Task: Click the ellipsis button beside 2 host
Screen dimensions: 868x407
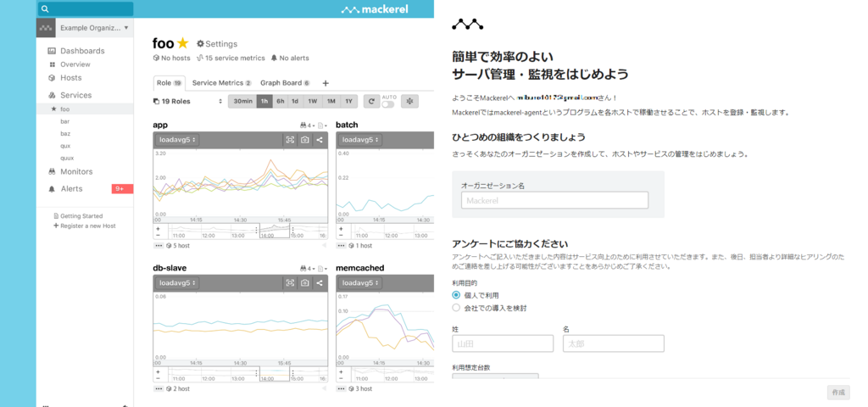Action: (159, 388)
